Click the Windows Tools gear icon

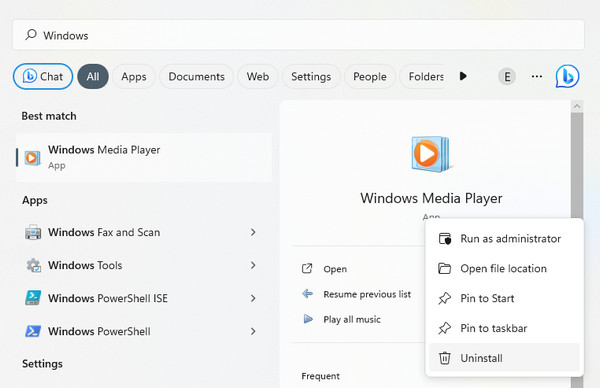click(33, 265)
